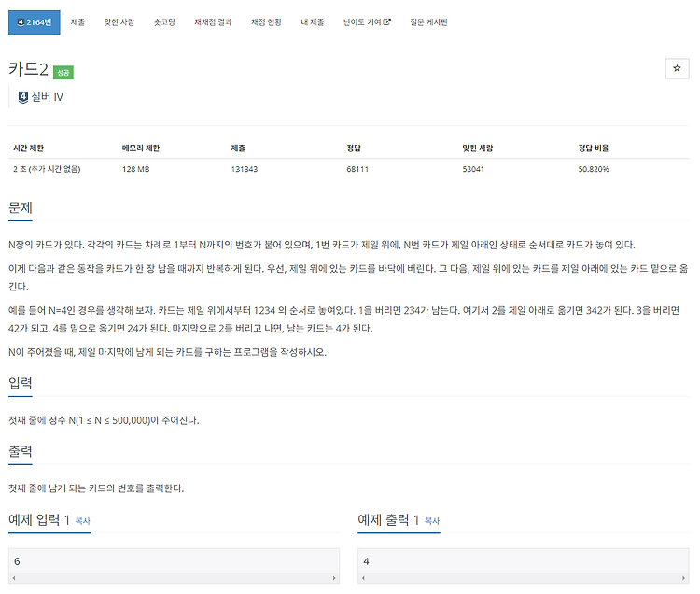The image size is (700, 594).
Task: Click right scroll arrow of example output
Action: pyautogui.click(x=683, y=578)
